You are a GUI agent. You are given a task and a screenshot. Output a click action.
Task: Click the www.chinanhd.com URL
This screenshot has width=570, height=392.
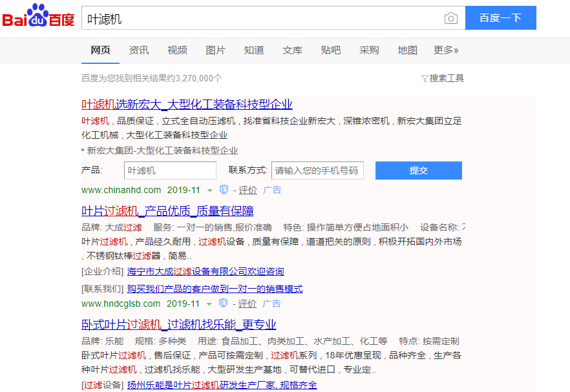(x=121, y=190)
